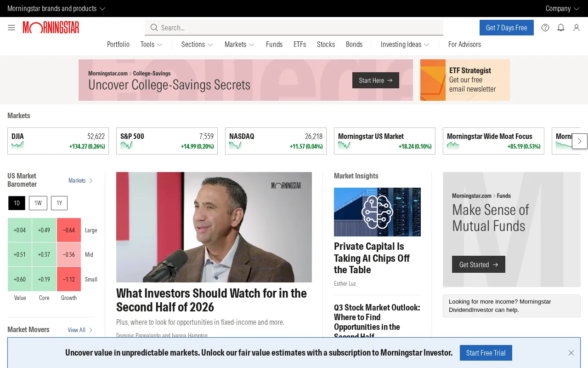Open the DJIA market card

coord(58,141)
